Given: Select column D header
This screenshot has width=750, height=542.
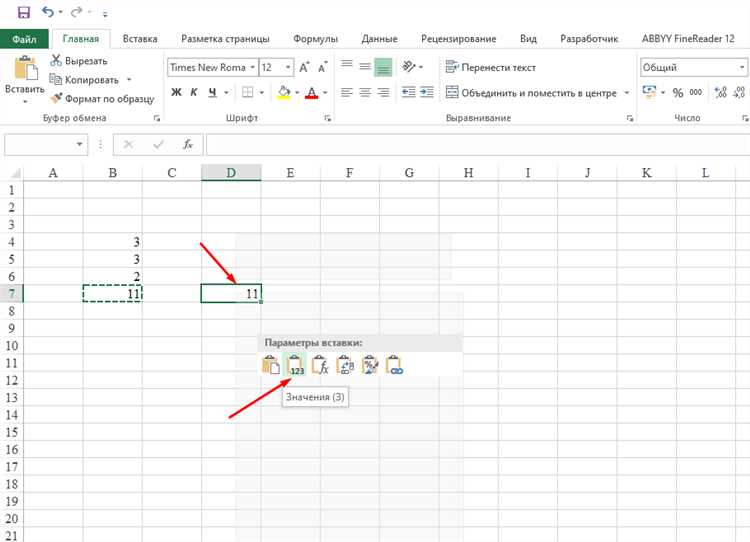Looking at the screenshot, I should click(231, 173).
